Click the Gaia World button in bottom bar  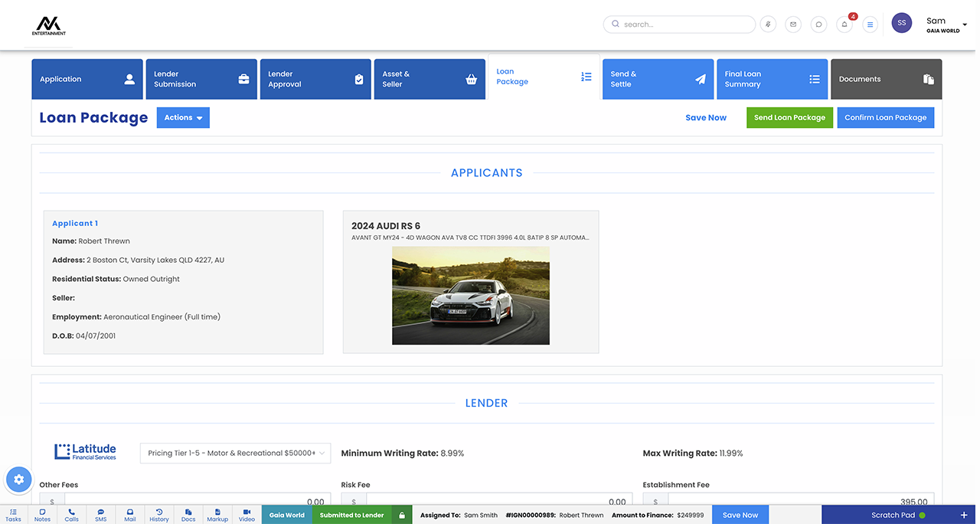tap(287, 515)
